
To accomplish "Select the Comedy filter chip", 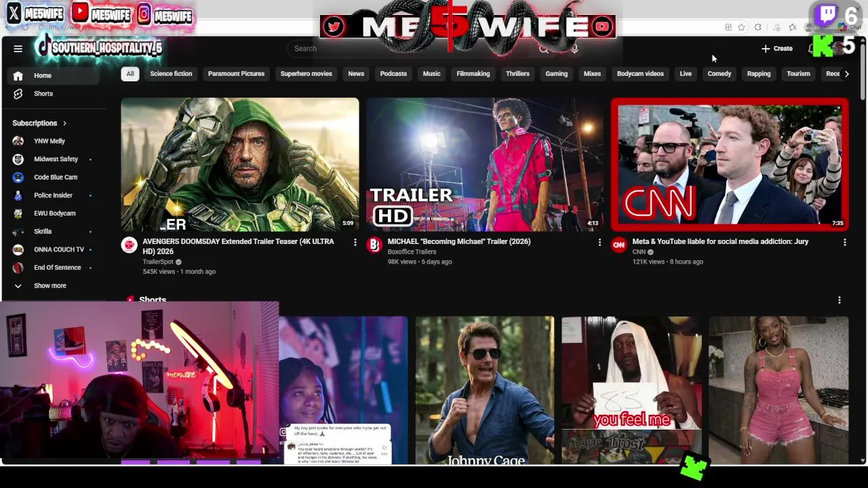I will [719, 74].
